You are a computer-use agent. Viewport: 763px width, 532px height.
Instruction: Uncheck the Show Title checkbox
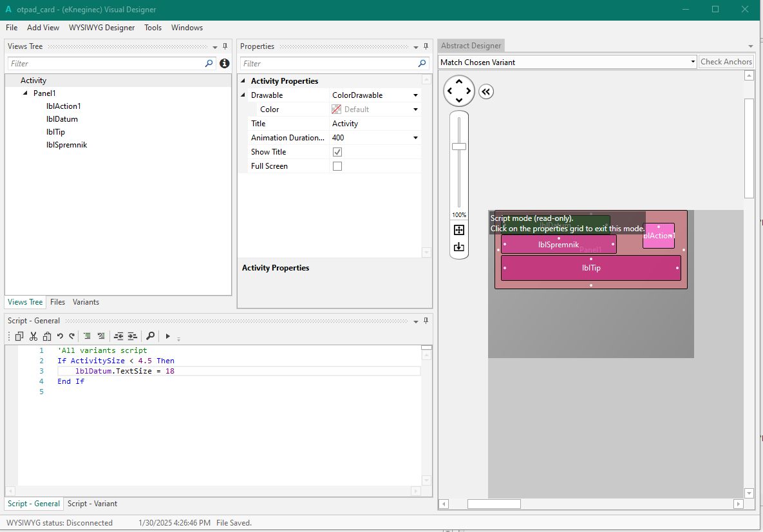pos(337,152)
